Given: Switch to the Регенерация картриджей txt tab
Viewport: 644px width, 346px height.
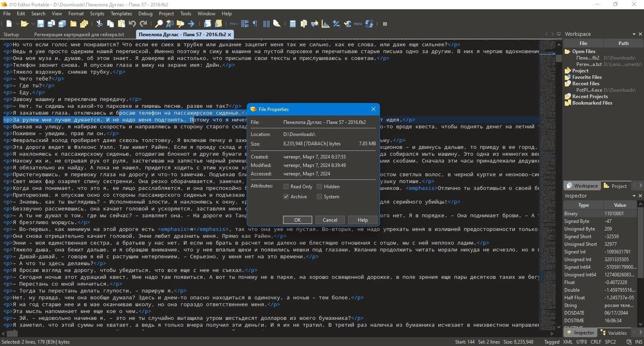Looking at the screenshot, I should tap(79, 35).
